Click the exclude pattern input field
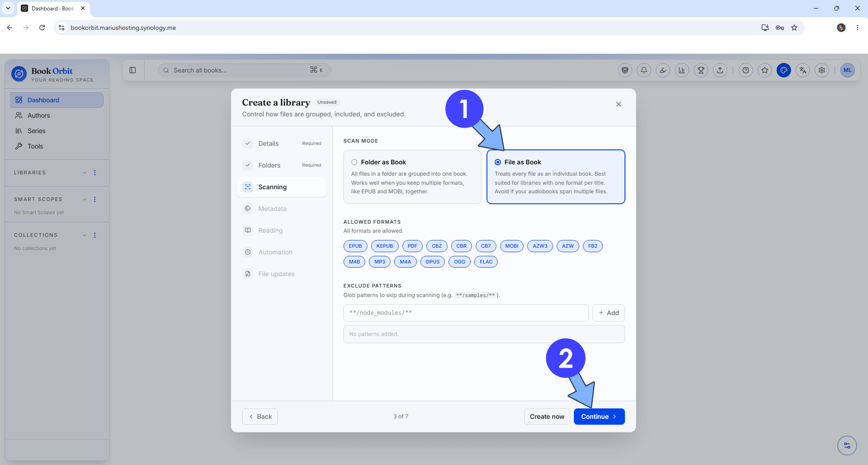This screenshot has width=868, height=465. 466,313
